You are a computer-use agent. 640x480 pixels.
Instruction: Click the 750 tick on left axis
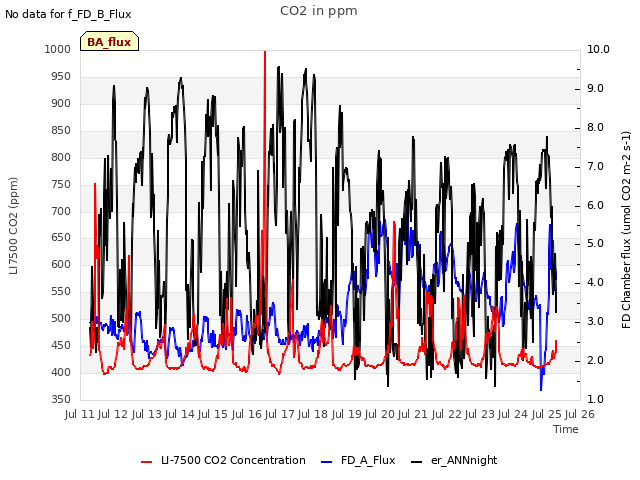pos(60,184)
